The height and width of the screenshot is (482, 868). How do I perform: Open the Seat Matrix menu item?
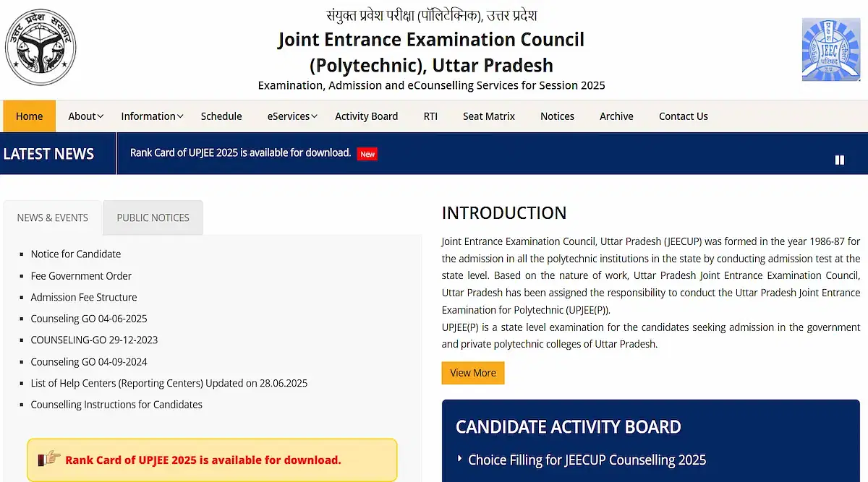click(x=489, y=116)
